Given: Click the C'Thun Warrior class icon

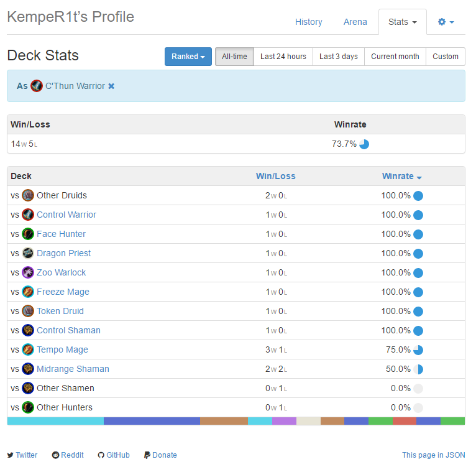Looking at the screenshot, I should [x=37, y=86].
